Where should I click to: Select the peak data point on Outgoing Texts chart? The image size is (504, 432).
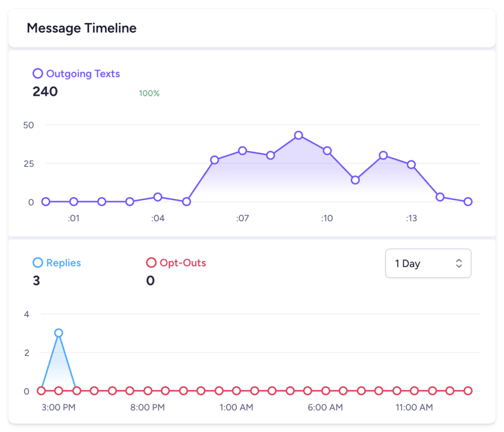(299, 135)
